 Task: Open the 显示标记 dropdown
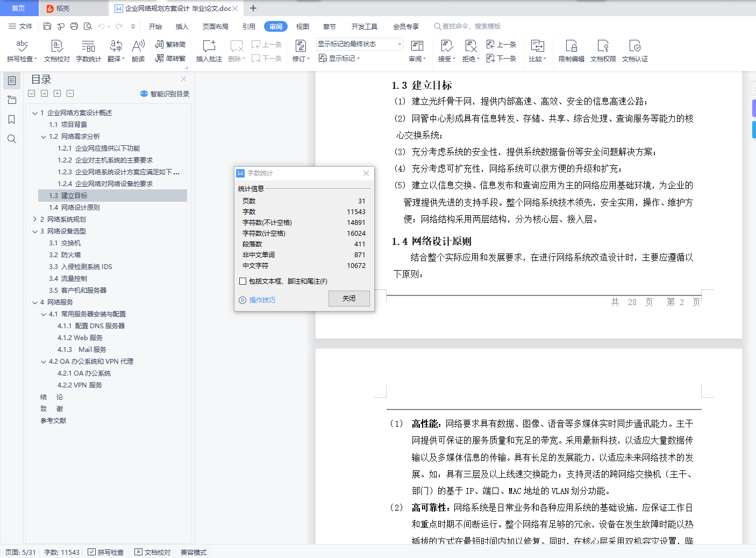339,58
